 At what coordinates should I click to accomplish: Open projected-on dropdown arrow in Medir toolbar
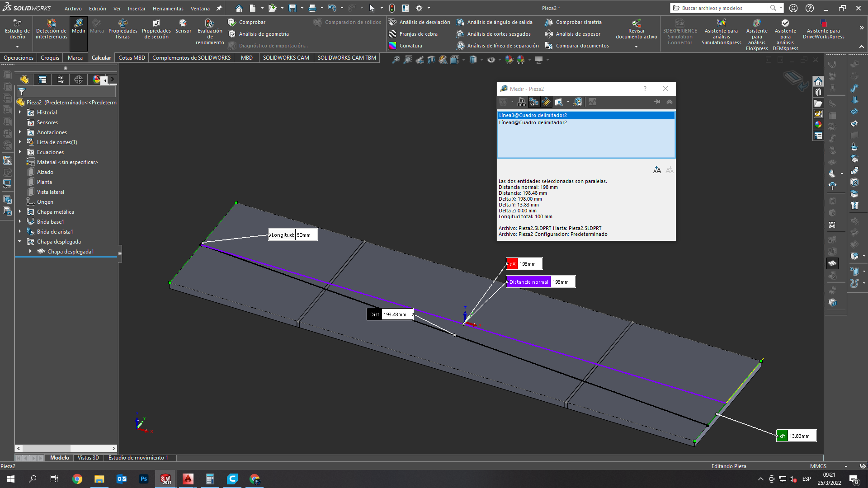click(x=568, y=102)
